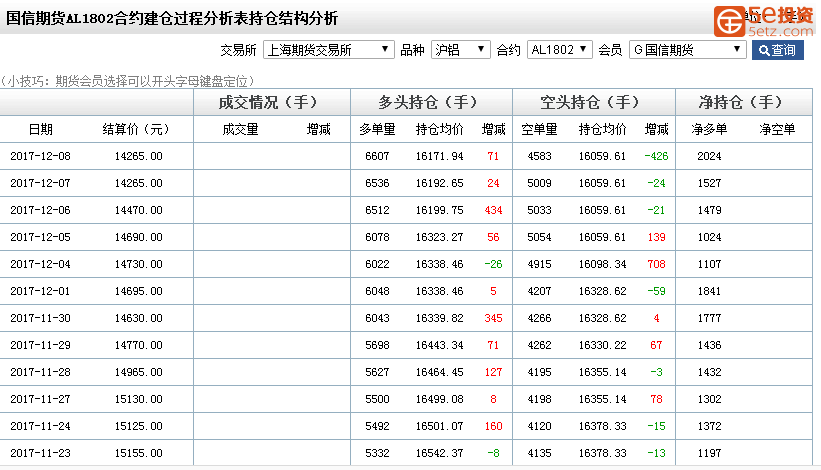The image size is (821, 470).
Task: Click long change value 127
Action: [493, 372]
